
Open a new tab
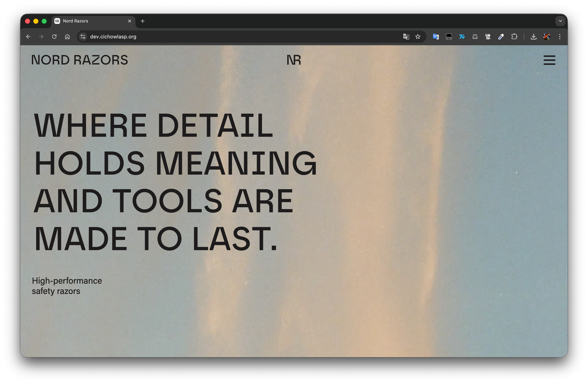[142, 21]
